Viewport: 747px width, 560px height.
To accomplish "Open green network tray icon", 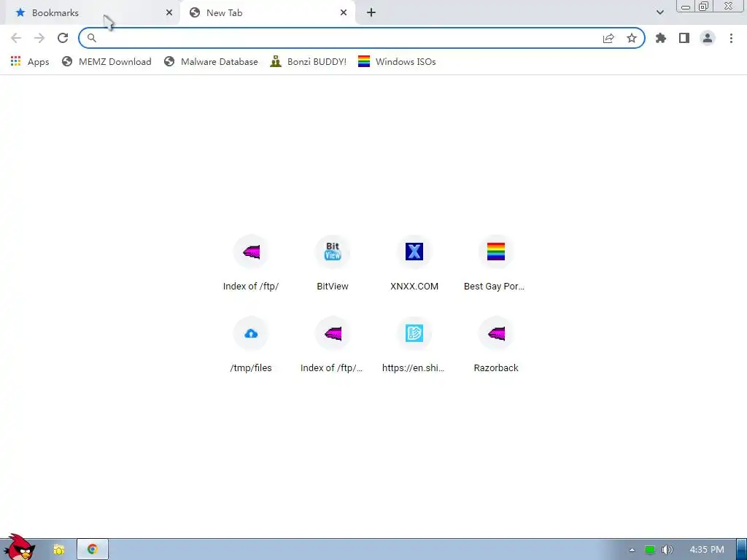I will click(650, 550).
